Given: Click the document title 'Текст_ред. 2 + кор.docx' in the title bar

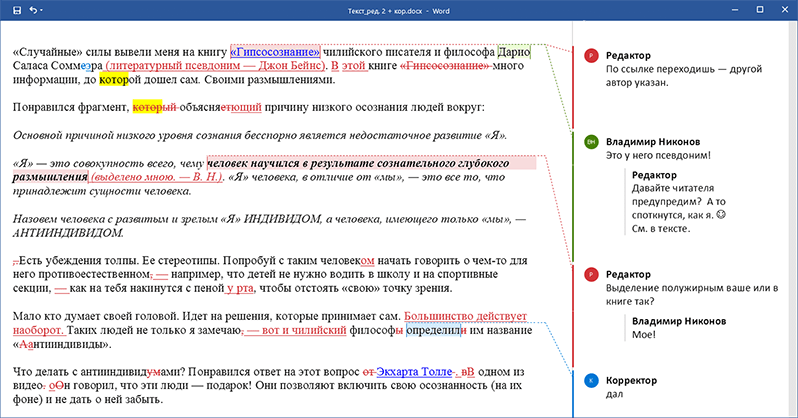Looking at the screenshot, I should coord(385,11).
